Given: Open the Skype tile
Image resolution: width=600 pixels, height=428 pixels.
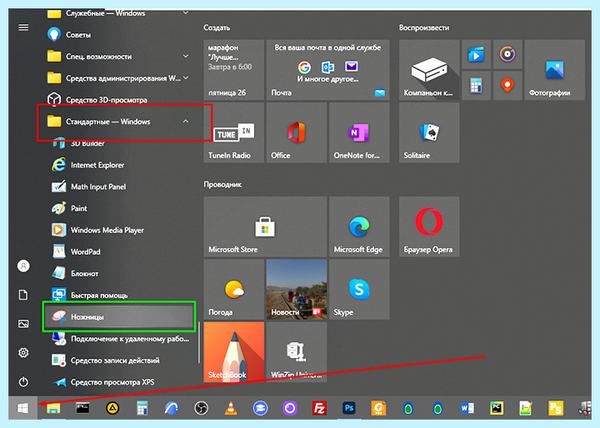Looking at the screenshot, I should click(359, 289).
